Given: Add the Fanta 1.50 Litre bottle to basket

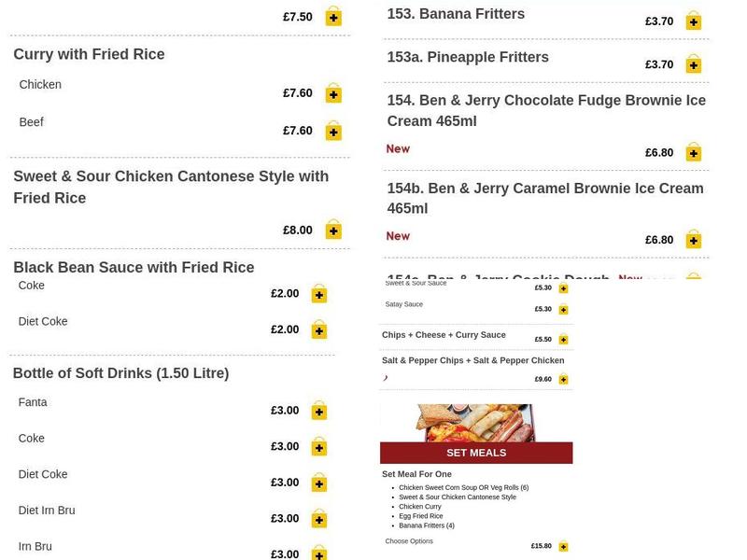Looking at the screenshot, I should click(319, 411).
